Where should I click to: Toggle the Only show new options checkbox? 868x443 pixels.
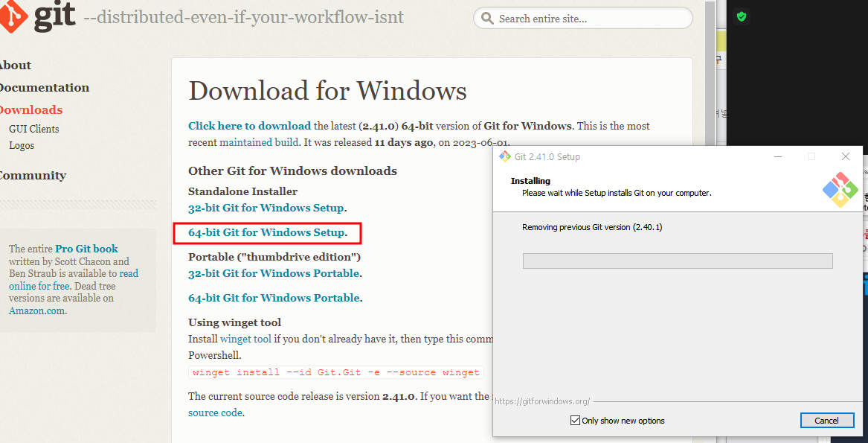click(x=575, y=420)
